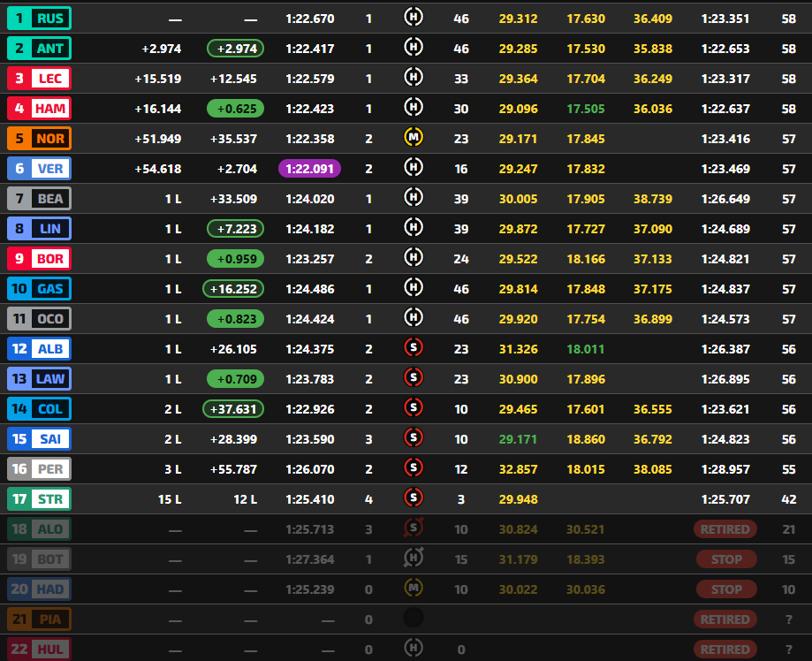Click VER's hard tyre icon
Screen dimensions: 812x661
(x=414, y=167)
